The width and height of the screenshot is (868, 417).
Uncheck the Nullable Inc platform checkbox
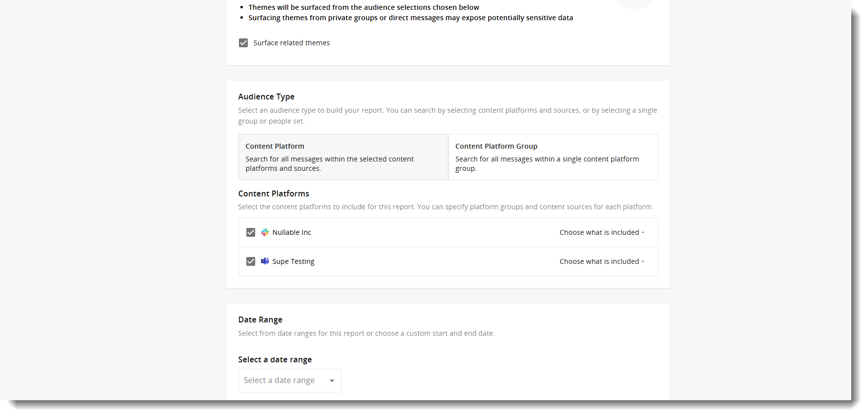[x=251, y=232]
